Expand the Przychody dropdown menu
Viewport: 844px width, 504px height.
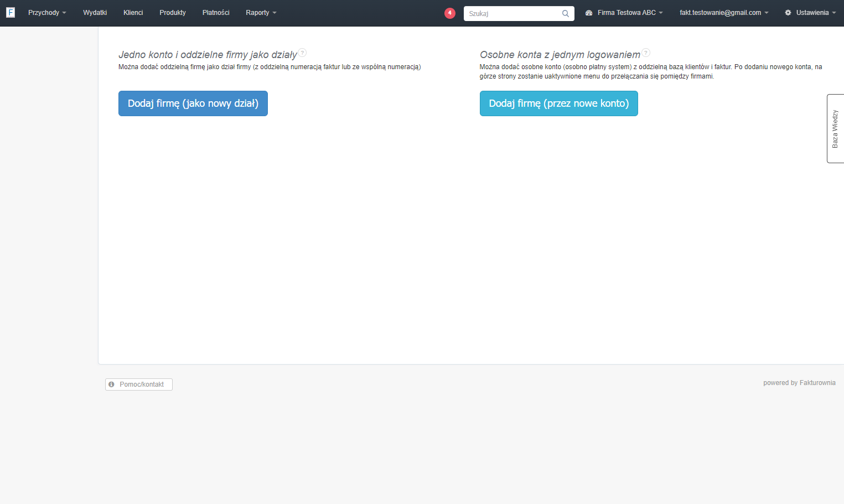(x=47, y=13)
